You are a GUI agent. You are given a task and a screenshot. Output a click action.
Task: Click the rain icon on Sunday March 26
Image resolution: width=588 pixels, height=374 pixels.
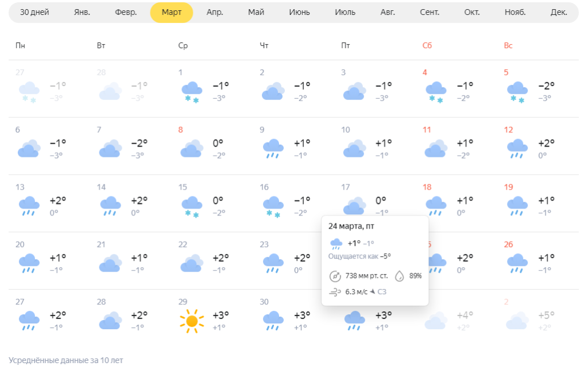click(517, 264)
